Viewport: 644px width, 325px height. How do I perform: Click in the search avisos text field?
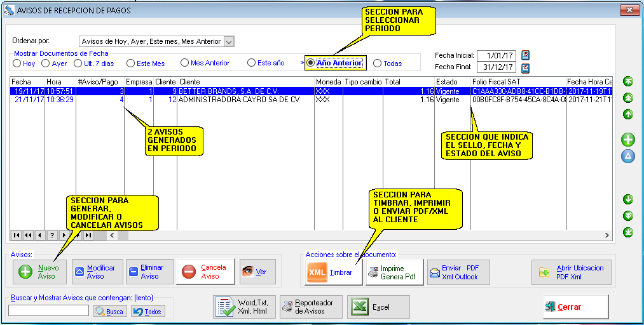[48, 311]
